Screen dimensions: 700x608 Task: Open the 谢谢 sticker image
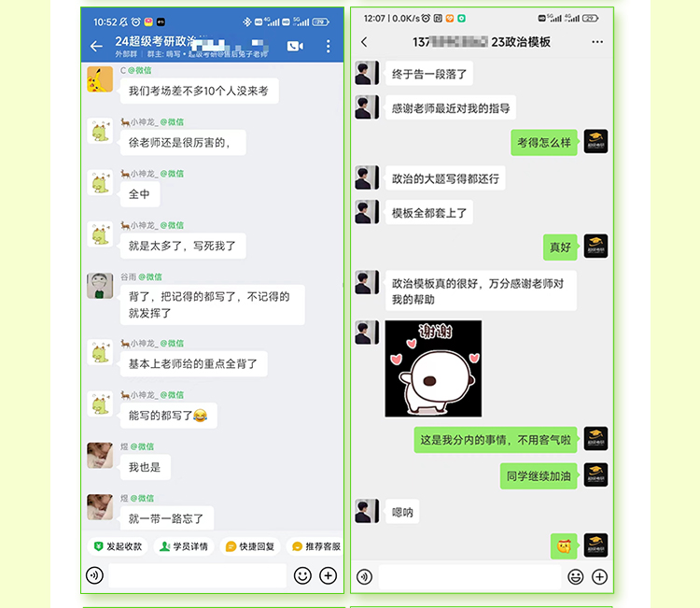coord(433,369)
